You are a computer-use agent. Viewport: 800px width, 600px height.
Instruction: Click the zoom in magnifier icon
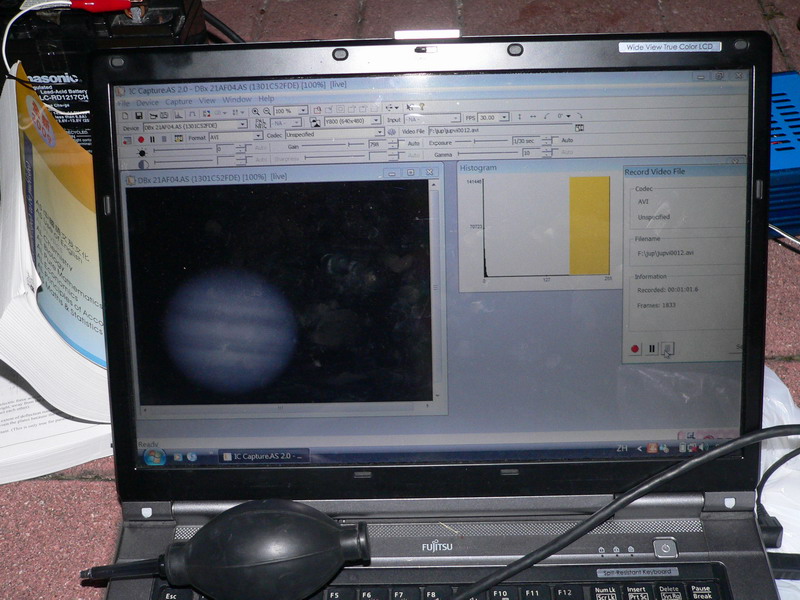(x=254, y=111)
